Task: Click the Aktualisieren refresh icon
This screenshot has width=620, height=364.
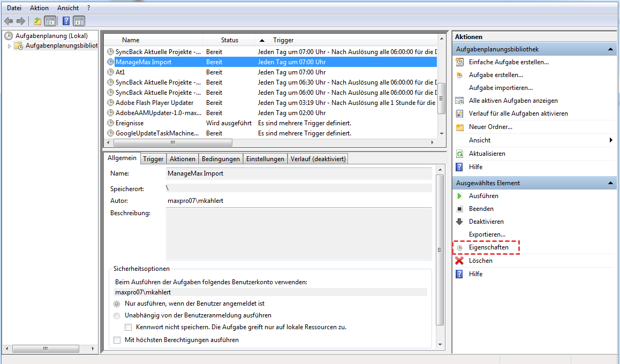Action: coord(459,154)
